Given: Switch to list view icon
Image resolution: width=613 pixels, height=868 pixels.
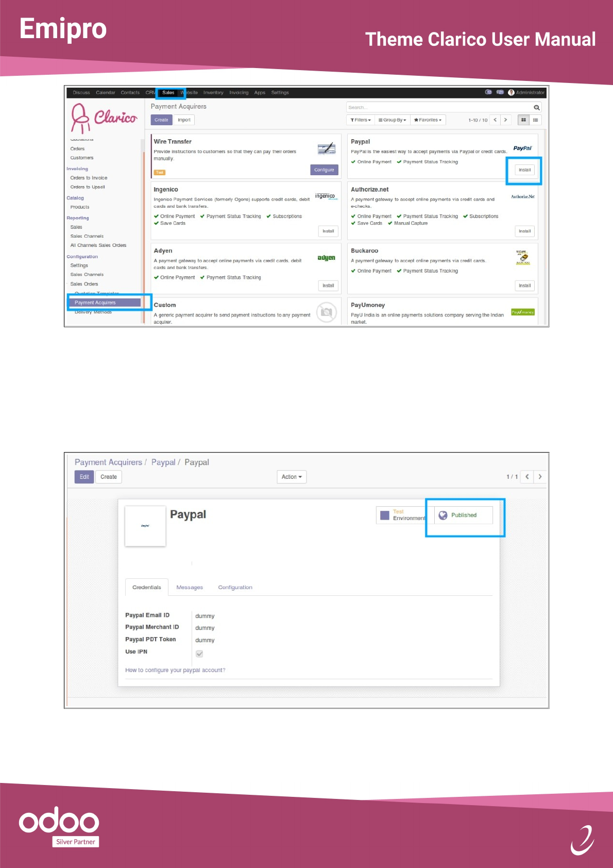Looking at the screenshot, I should pos(536,120).
